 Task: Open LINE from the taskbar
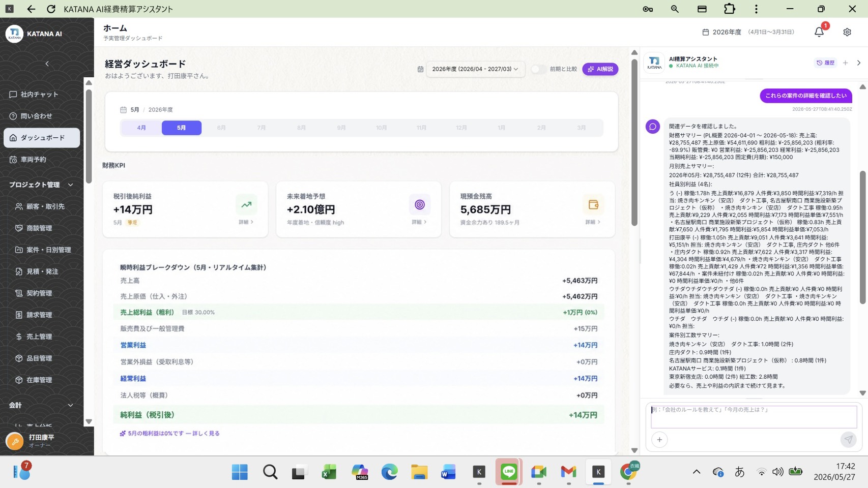tap(509, 472)
